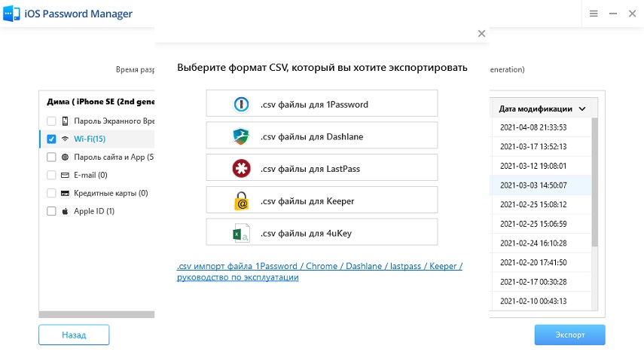The width and height of the screenshot is (644, 358).
Task: Click the 4uKey spreadsheet file icon
Action: [240, 233]
